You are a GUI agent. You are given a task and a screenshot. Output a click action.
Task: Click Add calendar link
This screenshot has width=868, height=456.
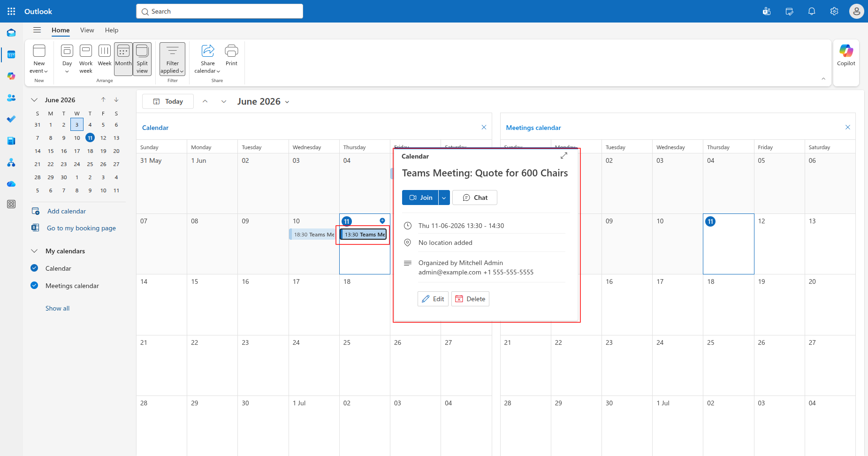click(x=67, y=211)
